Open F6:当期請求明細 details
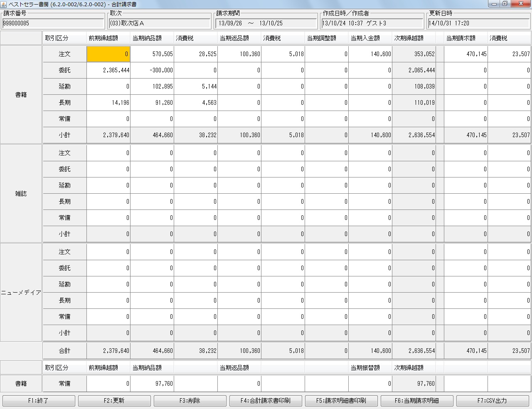Viewport: 532px width, 409px height. [416, 401]
